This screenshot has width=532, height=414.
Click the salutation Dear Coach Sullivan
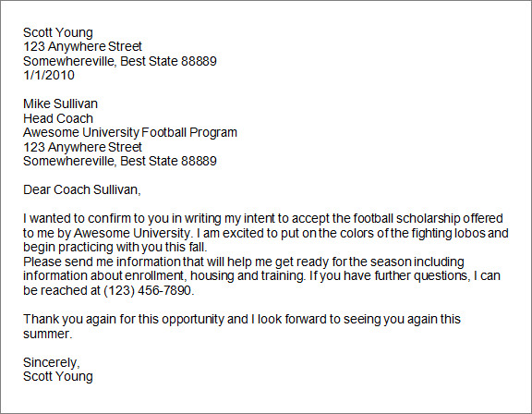point(82,189)
